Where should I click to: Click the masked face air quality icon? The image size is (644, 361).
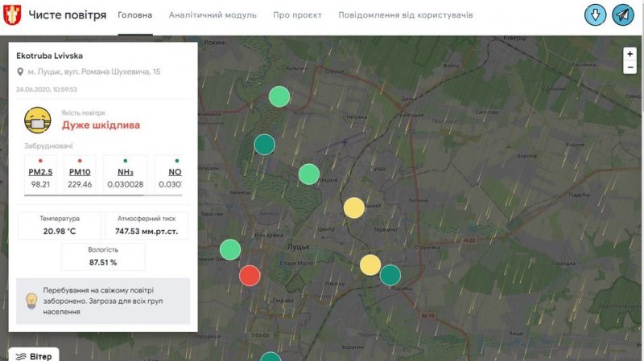click(x=38, y=121)
